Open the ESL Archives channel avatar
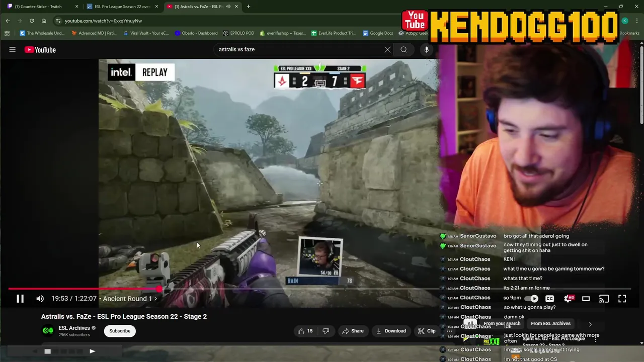Image resolution: width=644 pixels, height=362 pixels. 48,331
